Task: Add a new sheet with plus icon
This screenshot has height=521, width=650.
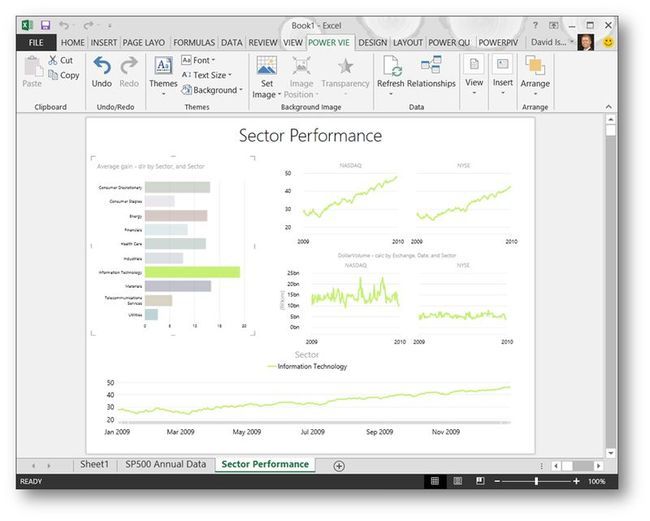Action: 339,466
